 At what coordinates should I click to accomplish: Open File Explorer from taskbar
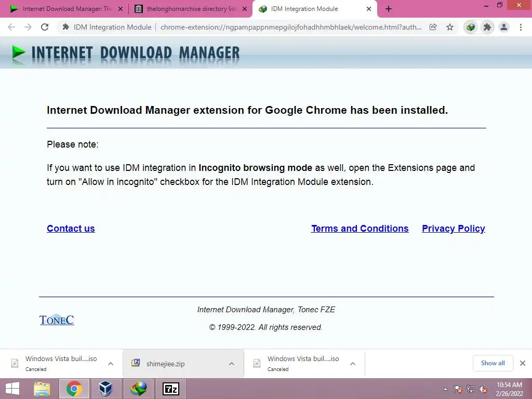(x=42, y=389)
